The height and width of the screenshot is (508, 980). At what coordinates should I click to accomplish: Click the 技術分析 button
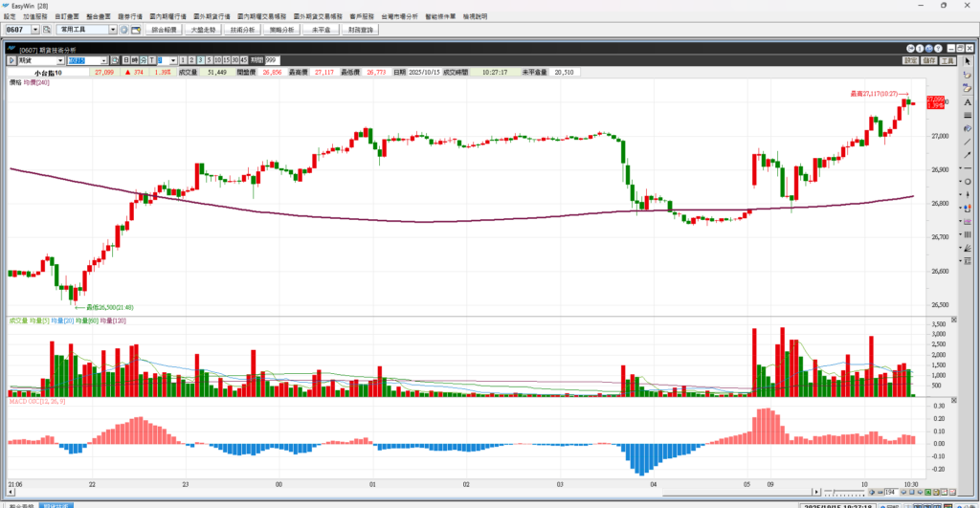coord(243,30)
